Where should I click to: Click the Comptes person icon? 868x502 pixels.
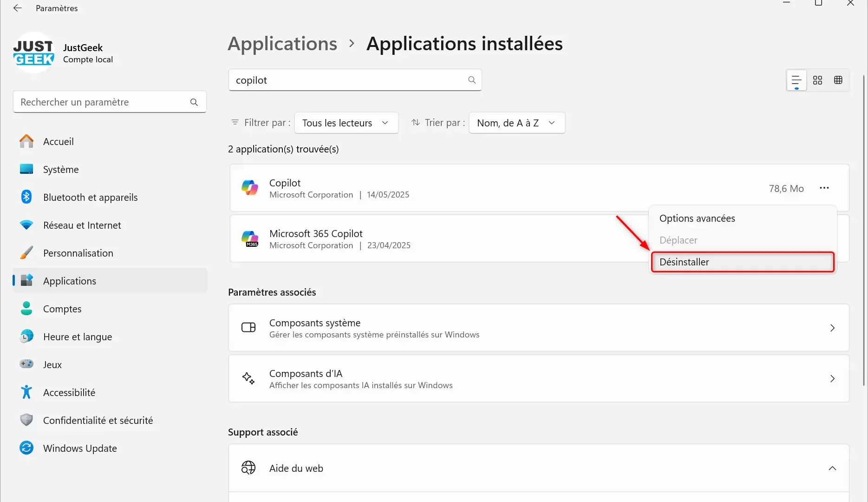(26, 308)
